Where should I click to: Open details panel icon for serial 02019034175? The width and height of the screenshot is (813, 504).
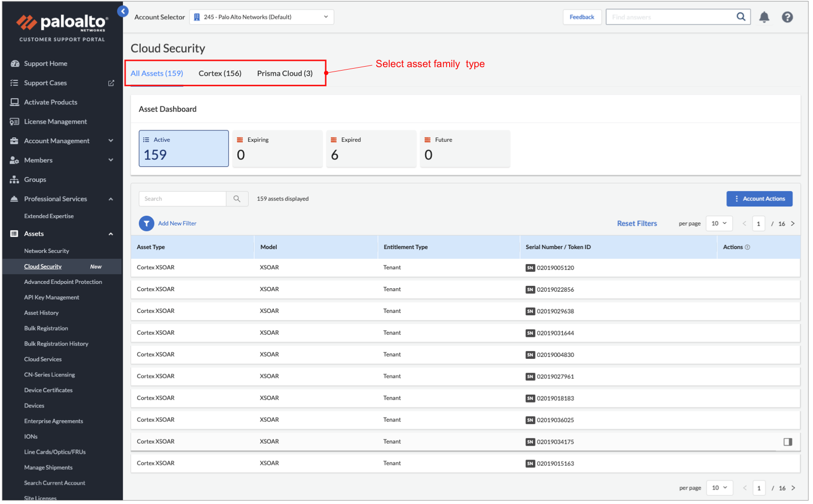click(x=788, y=442)
